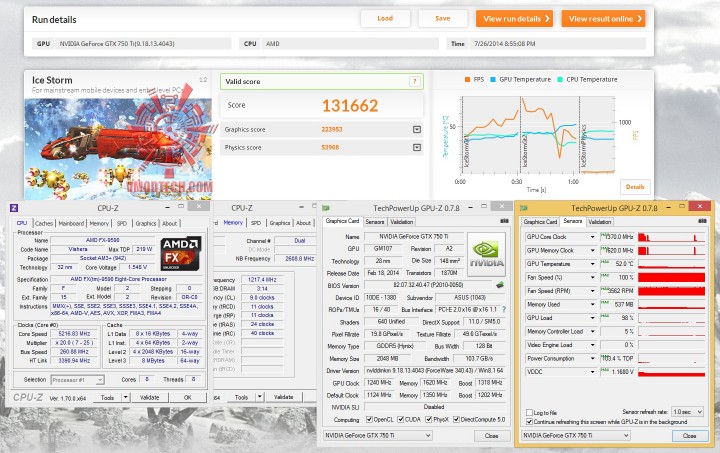Click Close in the GPU-Z Graphics Card window
Screen dimensions: 720x453
coord(491,436)
